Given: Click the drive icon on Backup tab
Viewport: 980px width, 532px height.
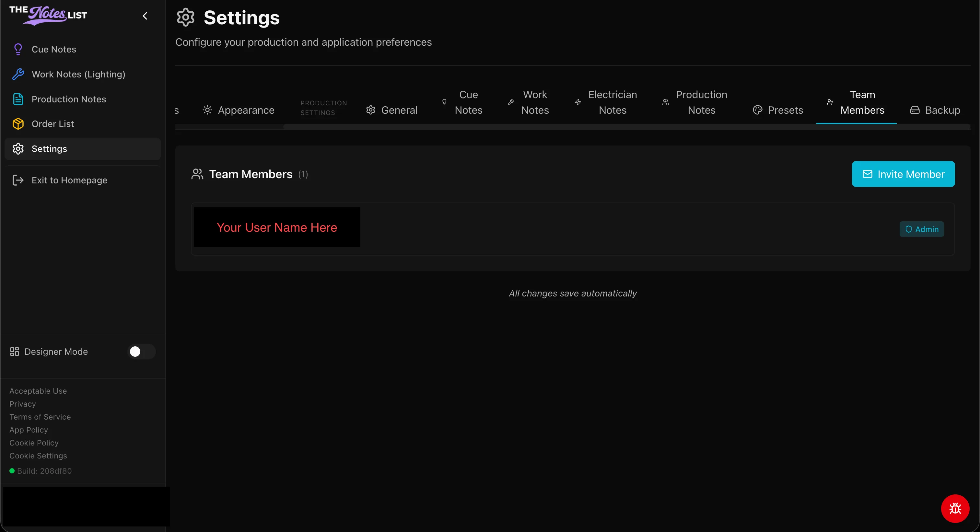Looking at the screenshot, I should [x=915, y=110].
